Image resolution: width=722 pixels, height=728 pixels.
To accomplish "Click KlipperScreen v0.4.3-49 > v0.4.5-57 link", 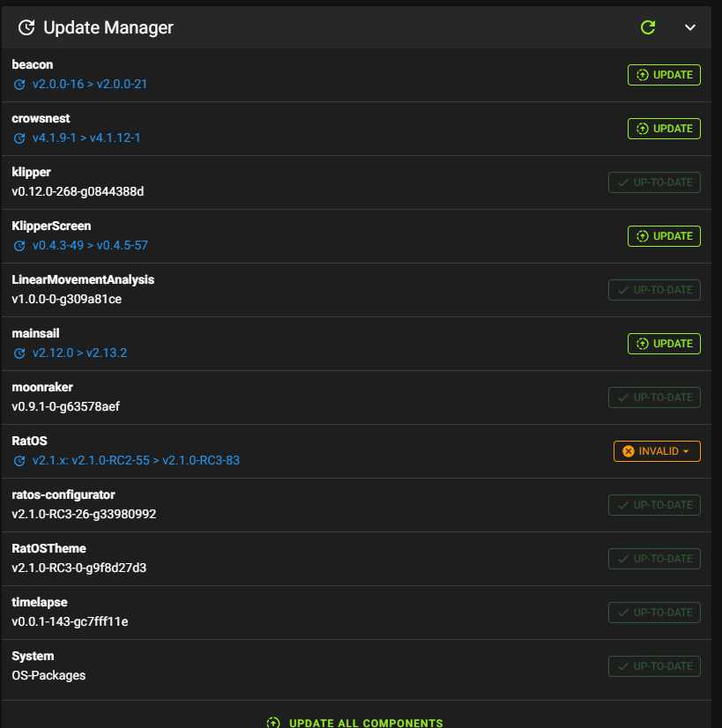I will click(x=90, y=245).
